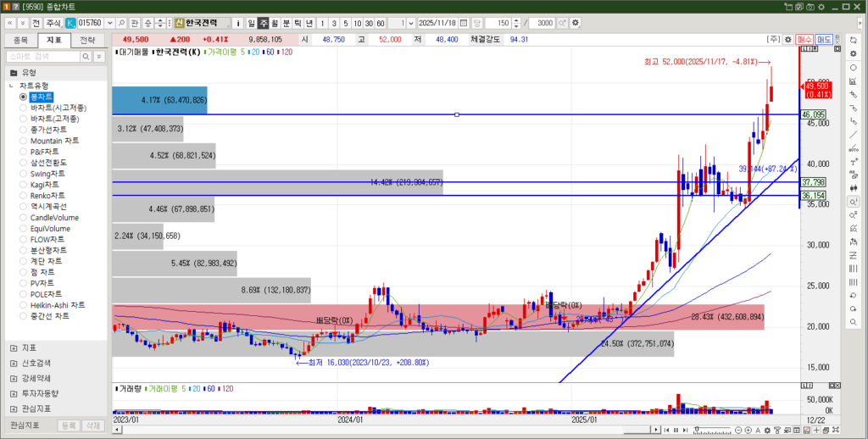868x439 pixels.
Task: Click the smart search magnifier in sidebar
Action: pyautogui.click(x=85, y=56)
